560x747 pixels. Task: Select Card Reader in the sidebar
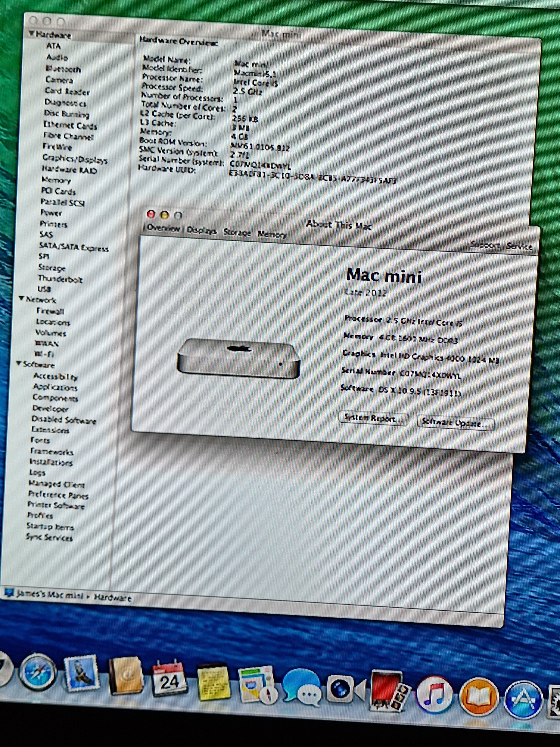67,92
